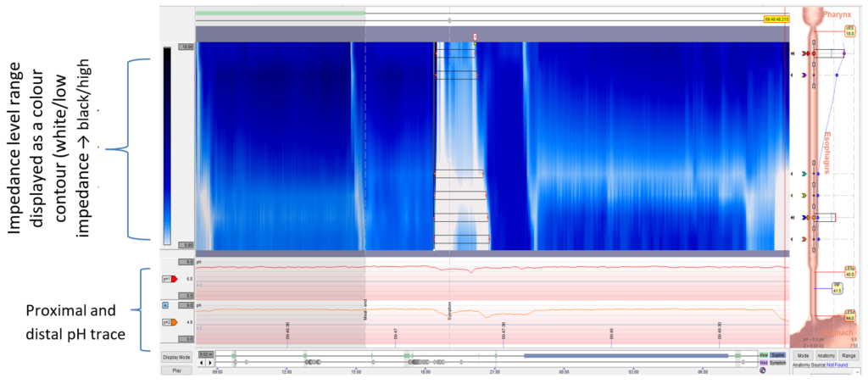
Task: Click the blue A icon above pH2
Action: click(164, 304)
